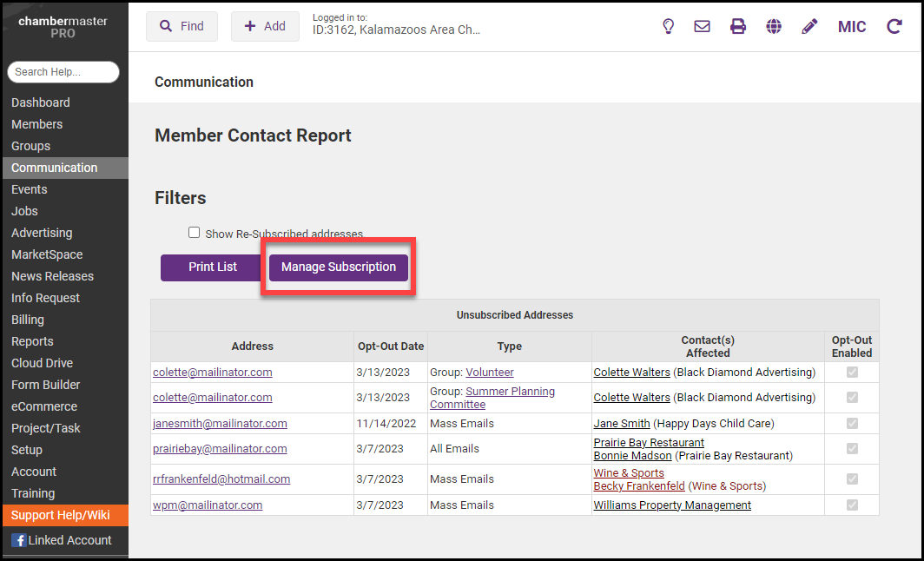Open Events in the sidebar menu
924x561 pixels.
tap(30, 189)
